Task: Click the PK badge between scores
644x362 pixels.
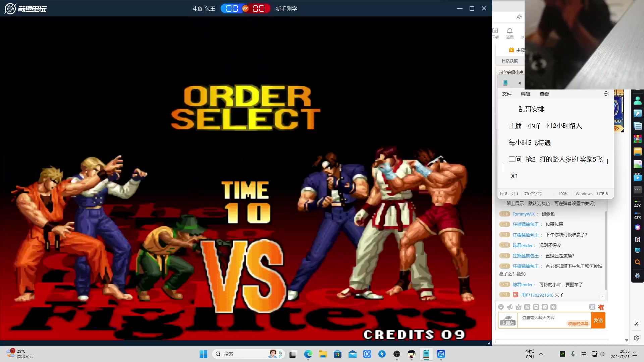Action: point(246,8)
